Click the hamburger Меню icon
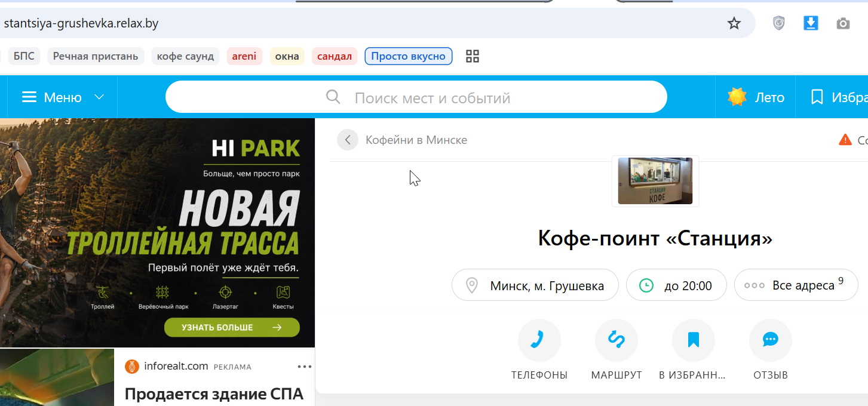 tap(29, 97)
